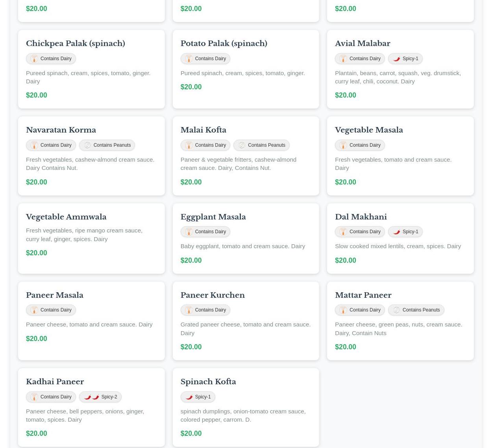The height and width of the screenshot is (448, 492).
Task: Click the Avial Malabar description text
Action: point(398,77)
